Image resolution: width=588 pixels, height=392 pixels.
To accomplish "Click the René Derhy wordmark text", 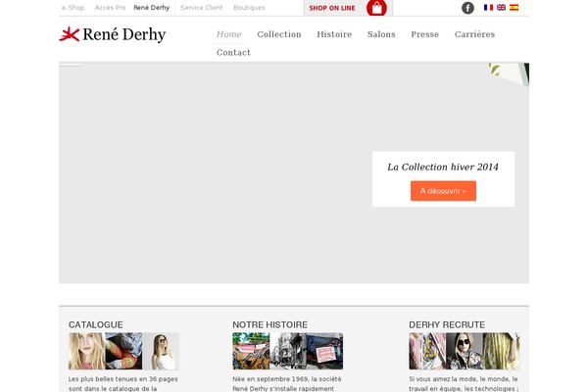I will 124,34.
